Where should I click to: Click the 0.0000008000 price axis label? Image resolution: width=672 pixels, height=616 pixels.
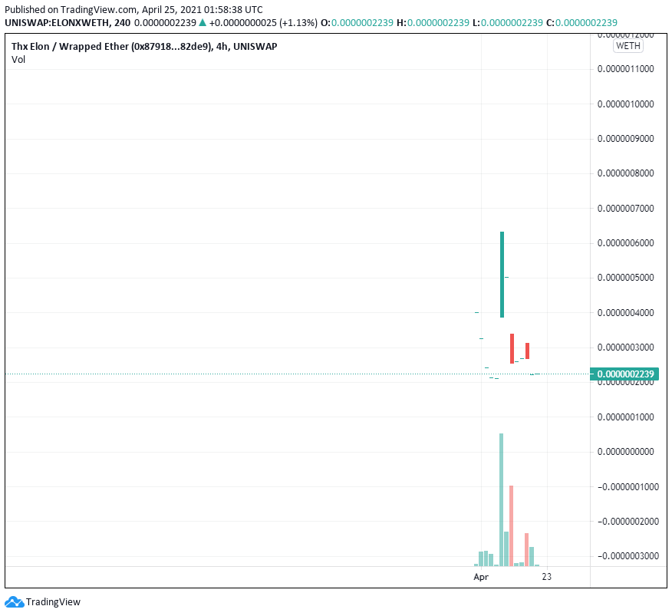point(626,173)
